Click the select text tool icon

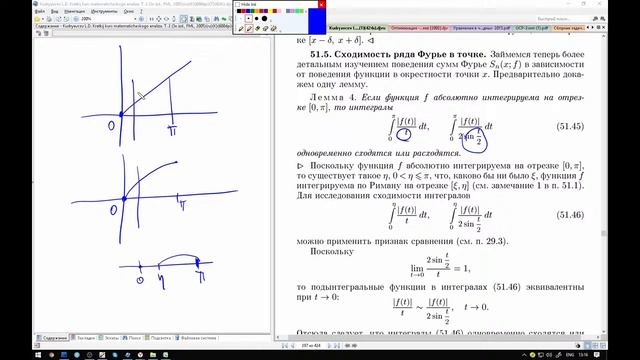191,19
